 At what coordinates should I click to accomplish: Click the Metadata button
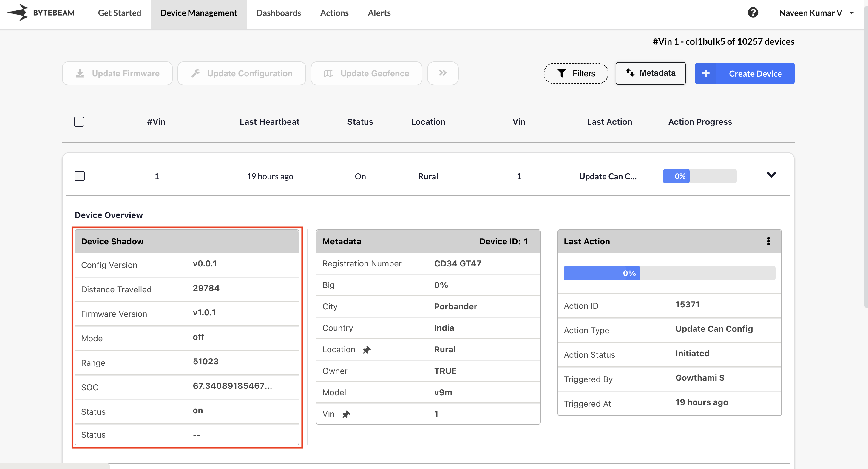pyautogui.click(x=650, y=73)
